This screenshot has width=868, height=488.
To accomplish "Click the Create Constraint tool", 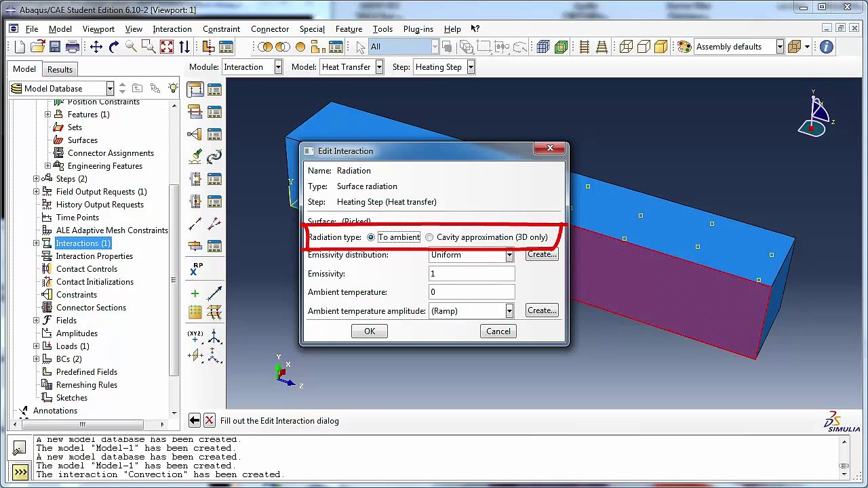I will (x=195, y=134).
